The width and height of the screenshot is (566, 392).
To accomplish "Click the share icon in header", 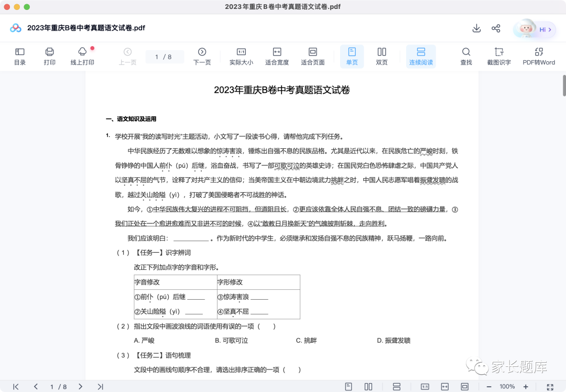I will pyautogui.click(x=496, y=28).
